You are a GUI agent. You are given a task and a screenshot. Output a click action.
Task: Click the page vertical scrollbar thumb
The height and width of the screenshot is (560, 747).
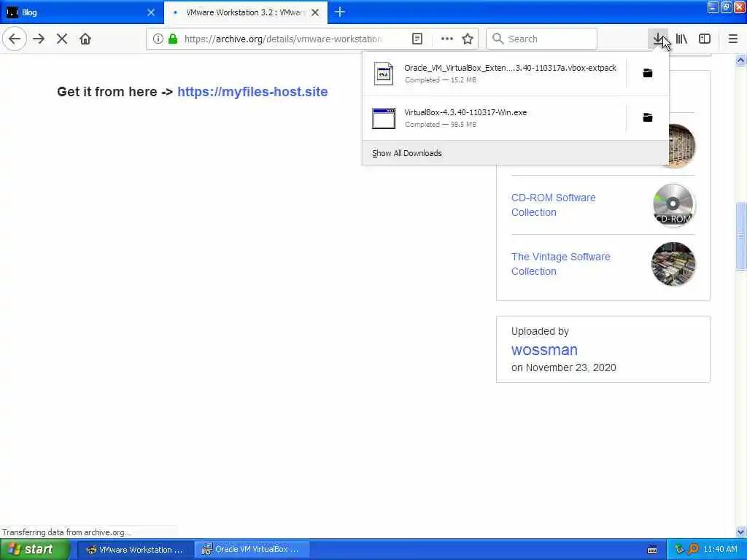click(740, 236)
